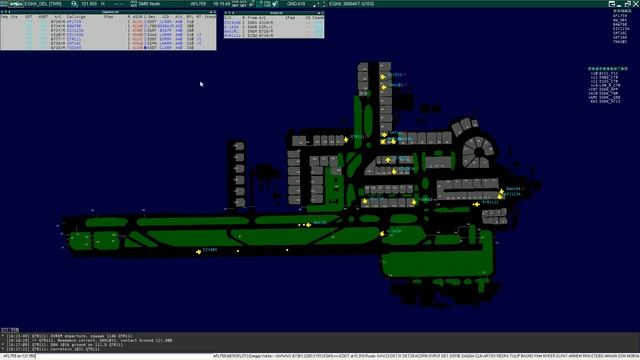Click the EuroScope logo icon in top bar

coord(4,4)
